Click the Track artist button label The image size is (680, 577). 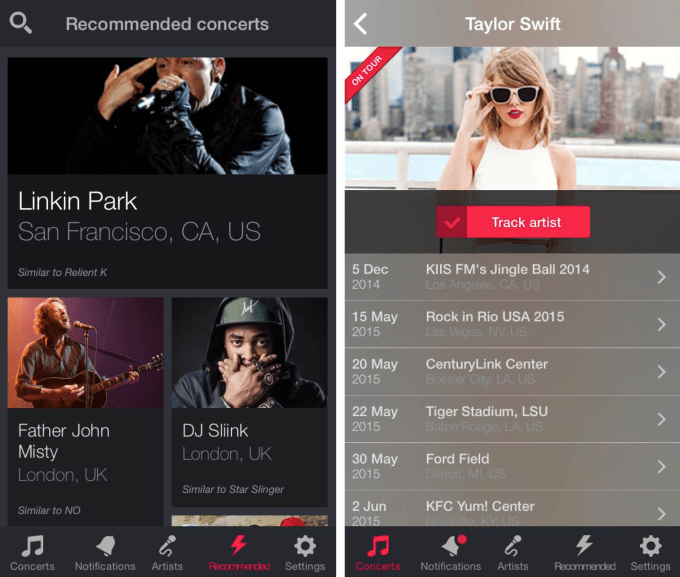(x=526, y=222)
